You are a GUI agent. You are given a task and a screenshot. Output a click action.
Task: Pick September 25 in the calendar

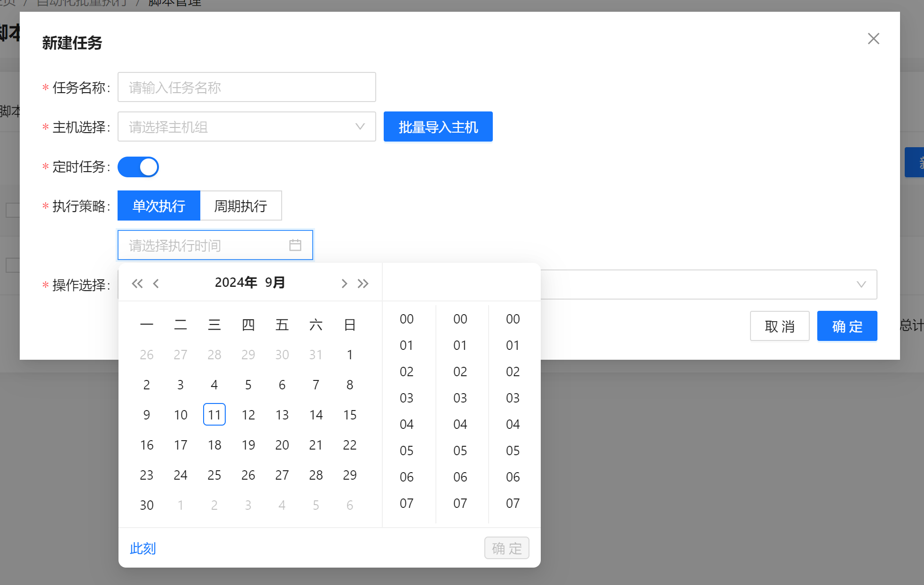tap(214, 475)
